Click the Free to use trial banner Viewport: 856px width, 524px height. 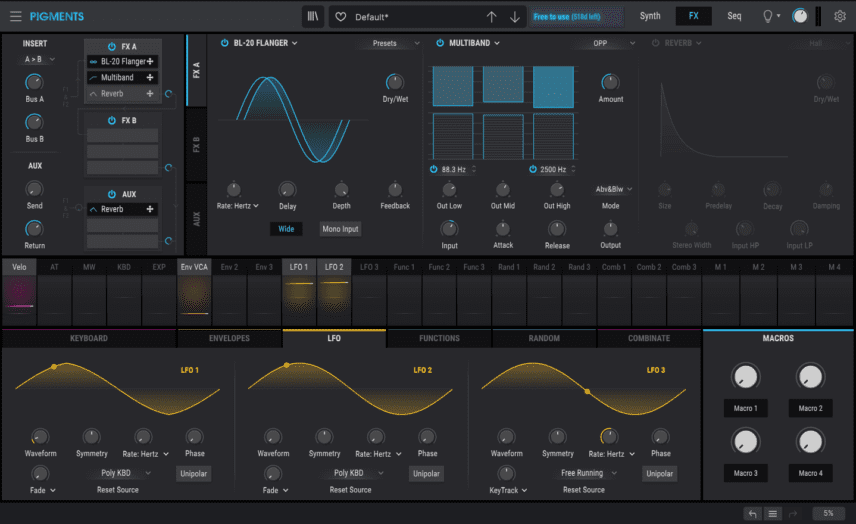(x=574, y=17)
